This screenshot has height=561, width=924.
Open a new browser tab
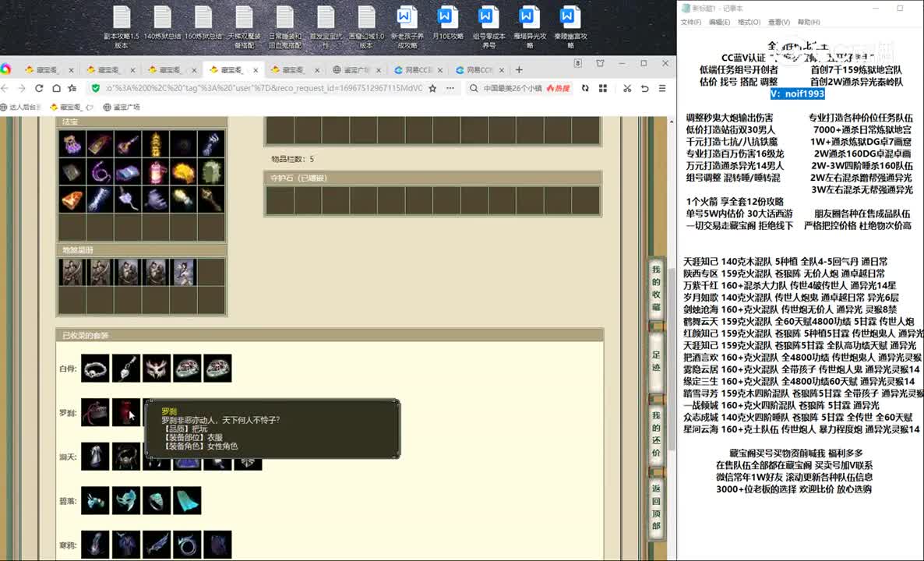[519, 69]
